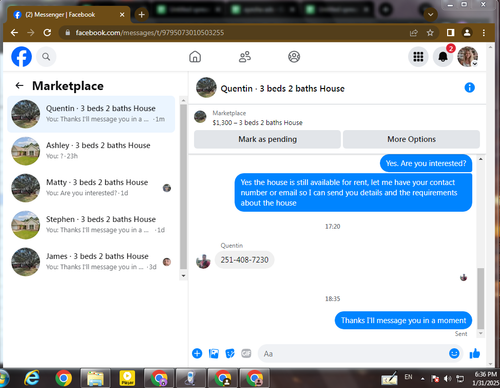Show hidden tray icons arrow
Viewport: 500px width, 388px height.
pyautogui.click(x=423, y=379)
